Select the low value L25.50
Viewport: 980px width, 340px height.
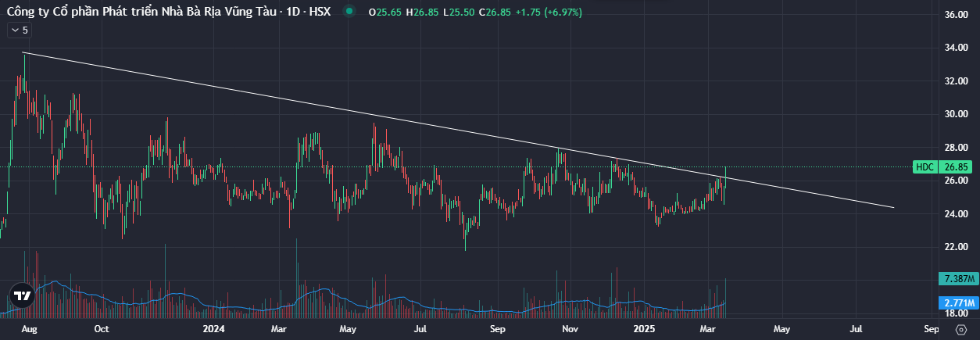(x=458, y=13)
